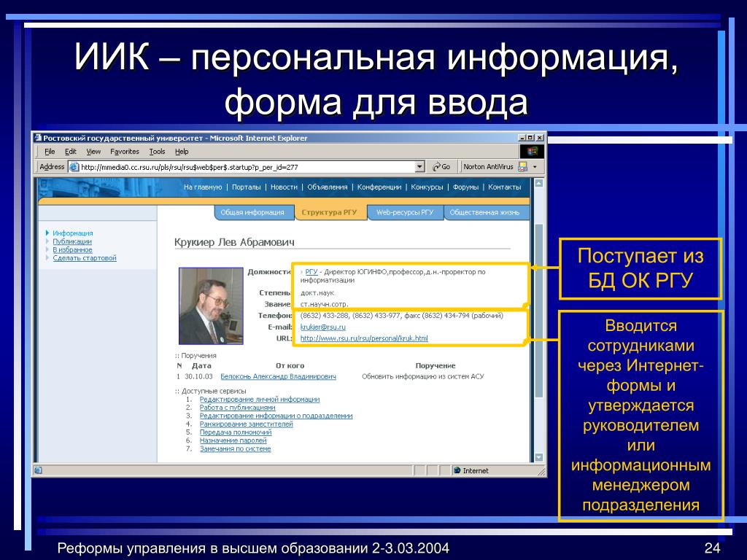Click the Go button
This screenshot has width=747, height=560.
[x=441, y=167]
